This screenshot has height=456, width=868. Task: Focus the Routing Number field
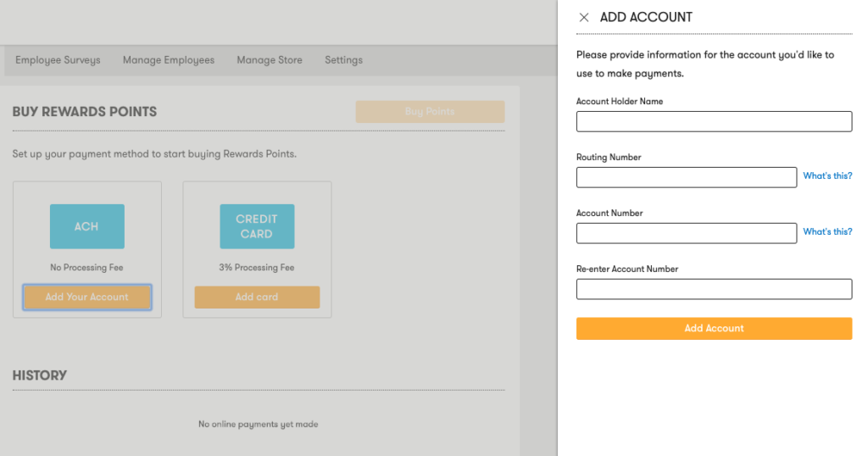687,178
